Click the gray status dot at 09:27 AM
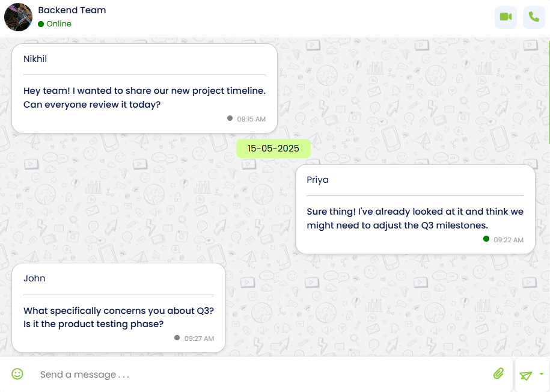Screen dimensions: 550x392 [177, 338]
